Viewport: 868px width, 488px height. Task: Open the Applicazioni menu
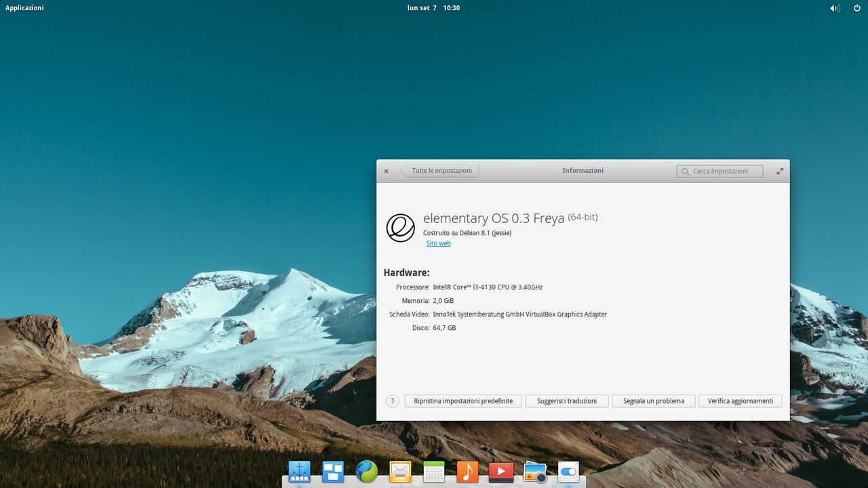(x=24, y=8)
